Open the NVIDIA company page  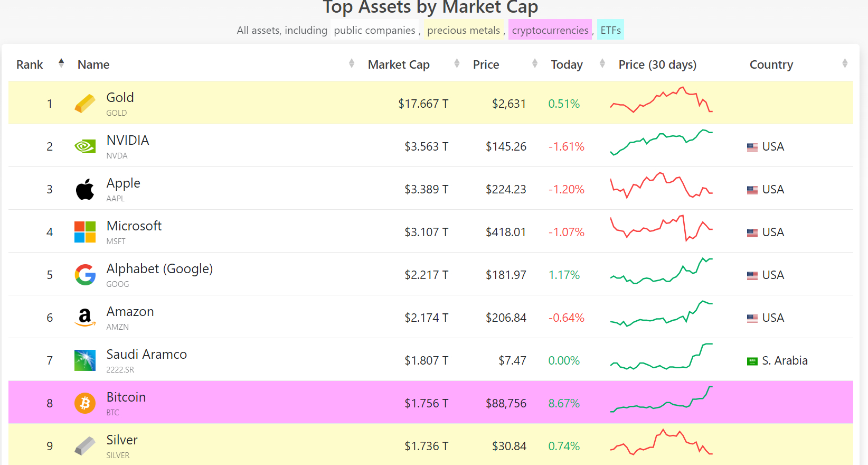tap(128, 141)
